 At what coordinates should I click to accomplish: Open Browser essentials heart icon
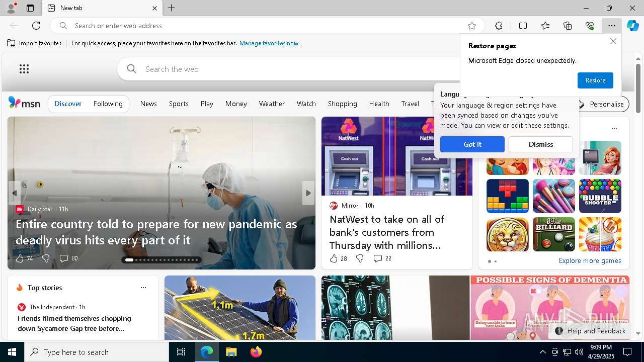pos(590,26)
